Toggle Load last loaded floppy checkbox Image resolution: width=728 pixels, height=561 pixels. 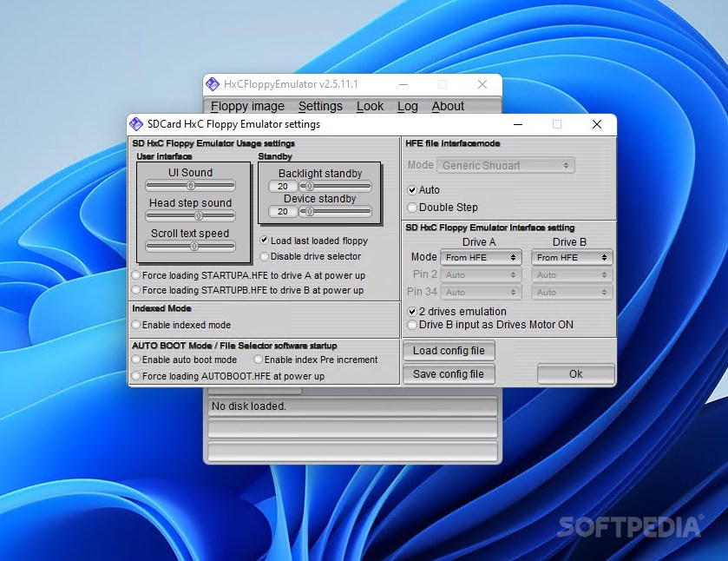point(264,241)
